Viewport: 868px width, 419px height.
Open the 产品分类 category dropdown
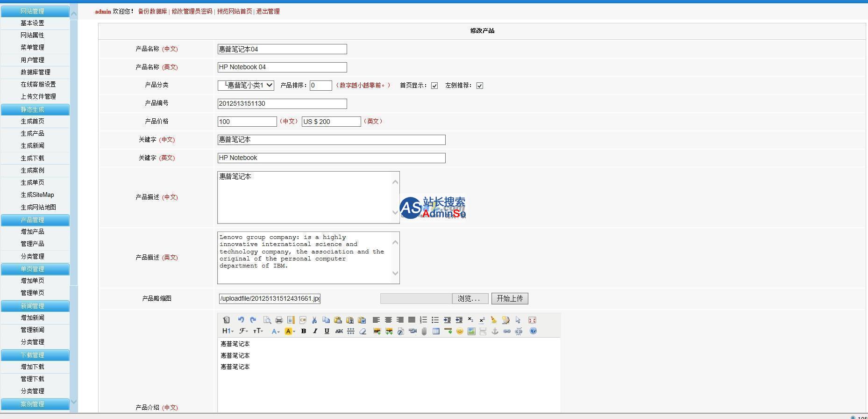(246, 85)
